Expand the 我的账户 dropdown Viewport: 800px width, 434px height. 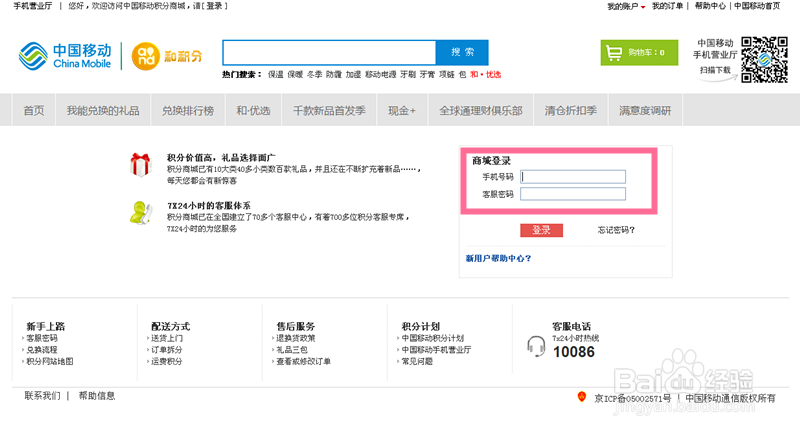[x=626, y=6]
